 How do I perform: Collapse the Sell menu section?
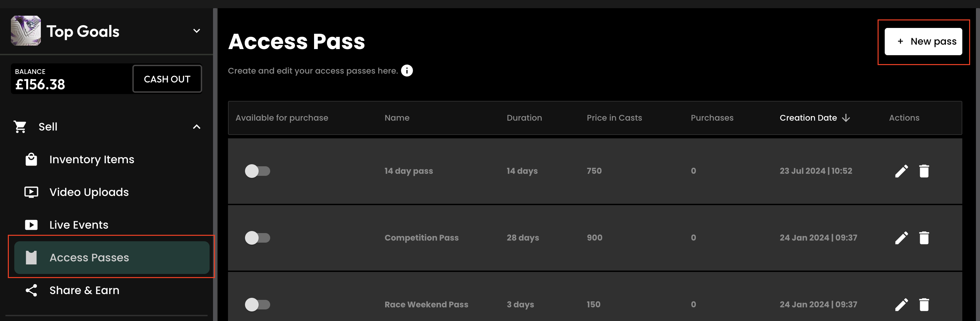(196, 127)
